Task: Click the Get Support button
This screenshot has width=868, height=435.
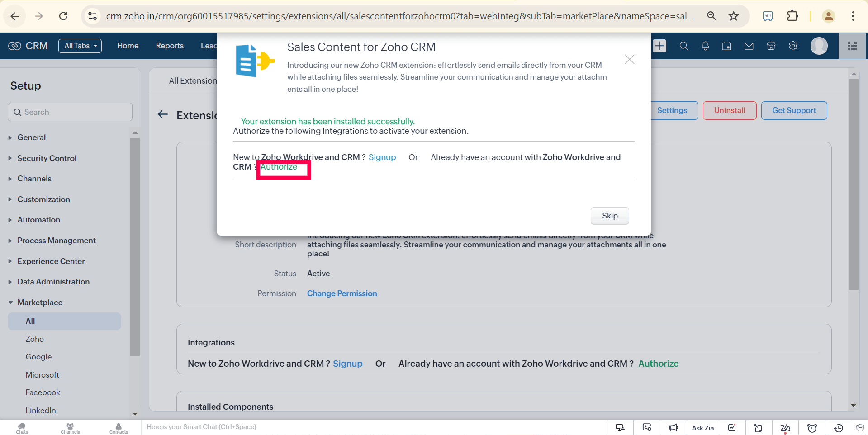Action: pyautogui.click(x=794, y=110)
